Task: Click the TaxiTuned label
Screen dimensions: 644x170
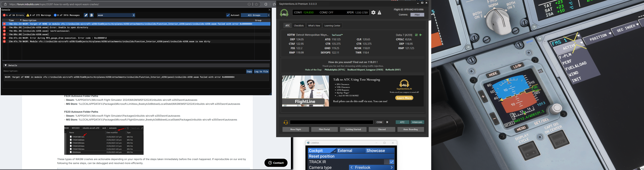Action: click(337, 35)
